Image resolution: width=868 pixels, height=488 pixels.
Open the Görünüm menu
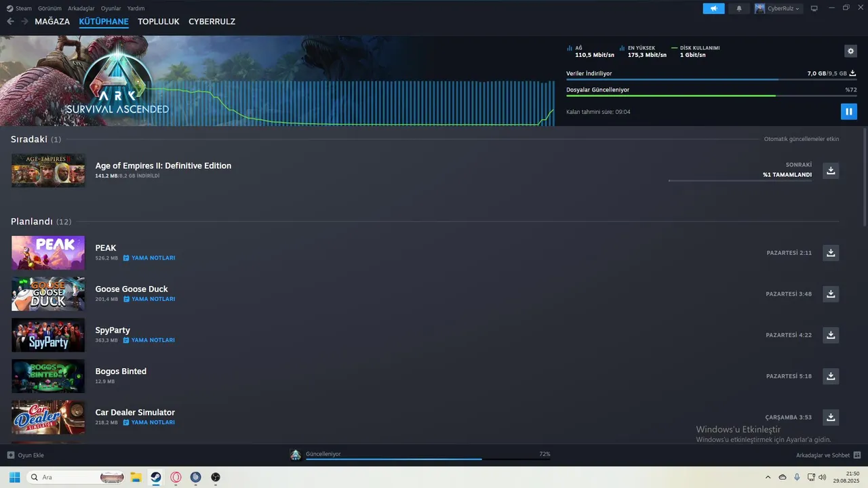click(50, 8)
